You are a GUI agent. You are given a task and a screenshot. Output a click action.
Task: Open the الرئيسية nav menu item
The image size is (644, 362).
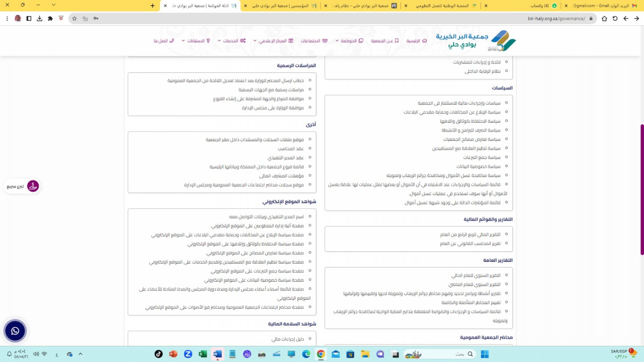(417, 41)
